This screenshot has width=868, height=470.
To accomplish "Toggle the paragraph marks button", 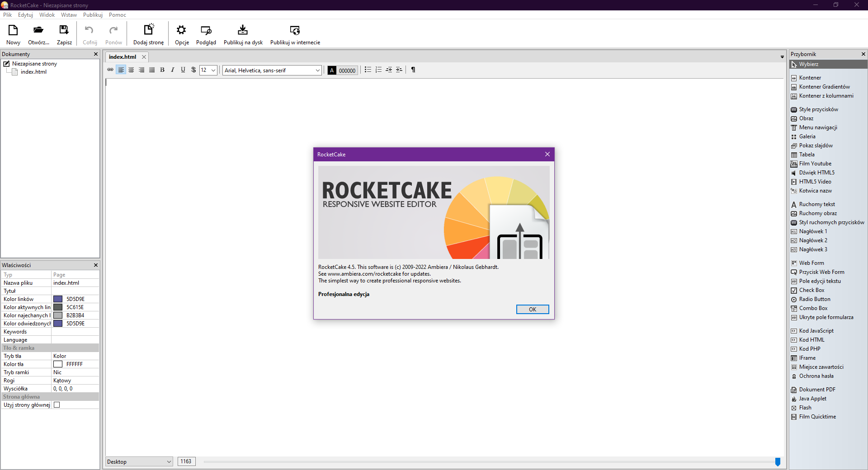I will 413,70.
